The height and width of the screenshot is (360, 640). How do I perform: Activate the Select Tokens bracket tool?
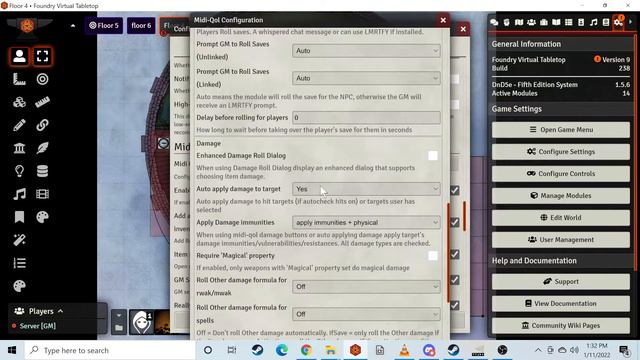[x=42, y=56]
